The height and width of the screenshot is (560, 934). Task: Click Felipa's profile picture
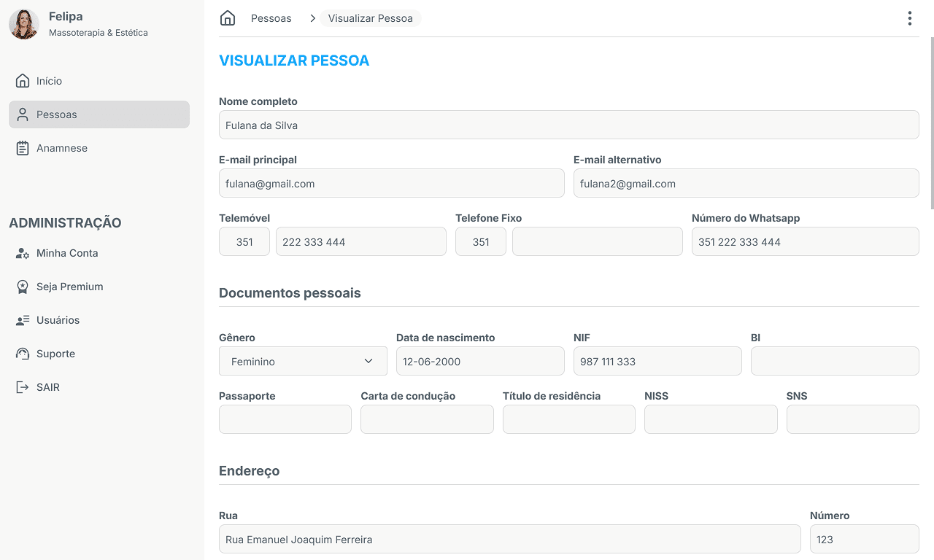click(23, 23)
